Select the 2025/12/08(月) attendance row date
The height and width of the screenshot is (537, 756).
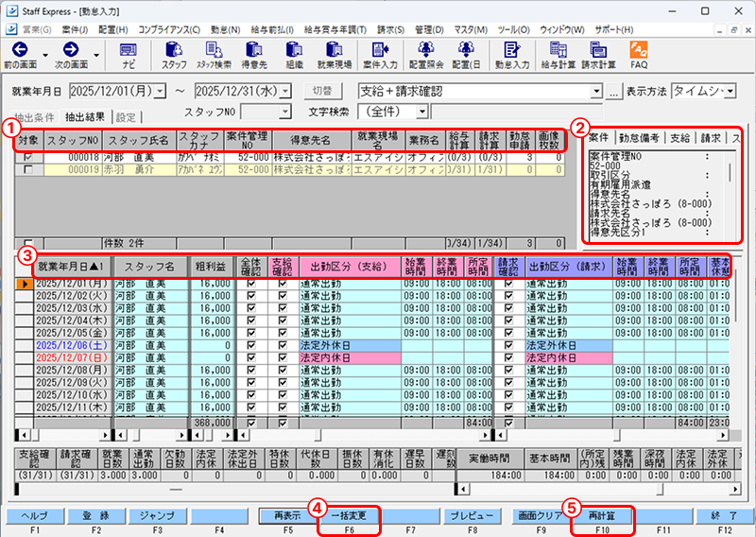tap(72, 371)
